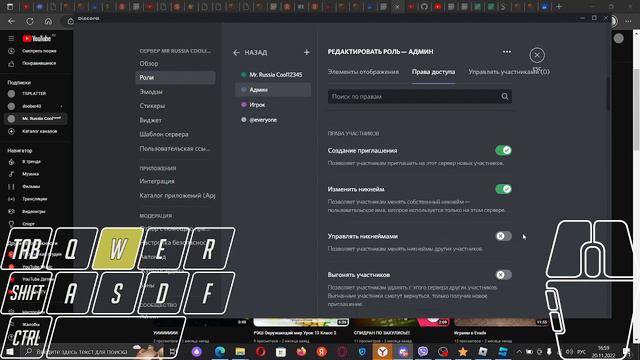Click НАЗАД to return to roles
This screenshot has width=640, height=360.
click(x=256, y=53)
